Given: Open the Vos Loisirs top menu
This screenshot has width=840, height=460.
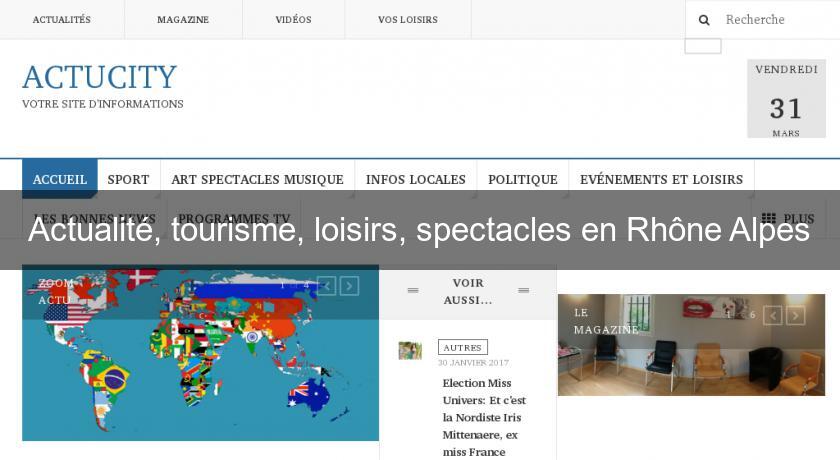Looking at the screenshot, I should click(408, 20).
